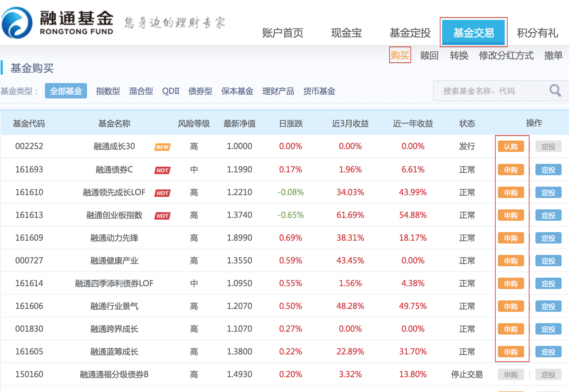Open the 基金定投 tab

[410, 33]
